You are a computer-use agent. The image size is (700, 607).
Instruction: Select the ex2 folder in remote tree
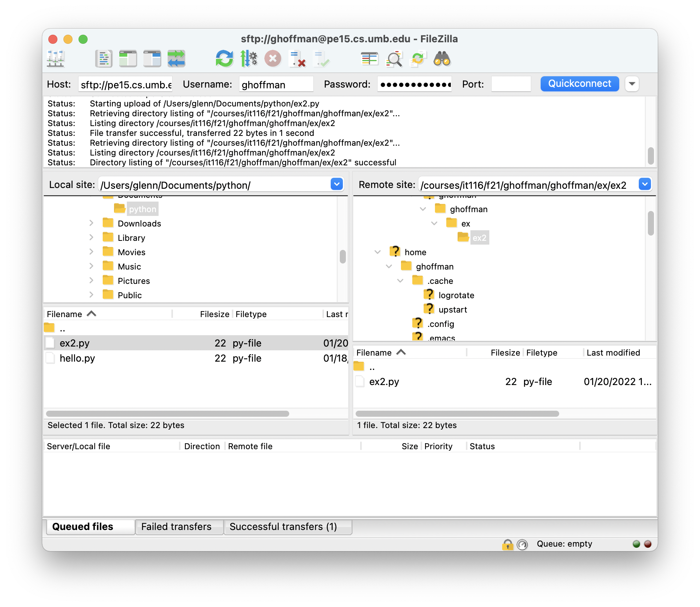(480, 238)
